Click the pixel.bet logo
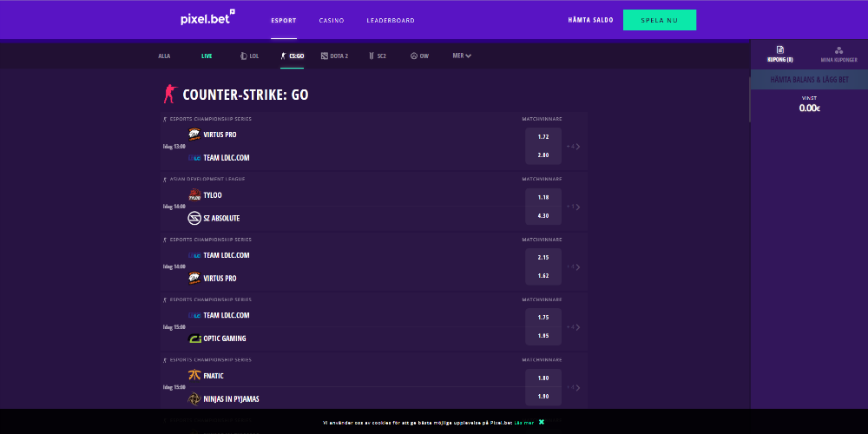The image size is (868, 434). pyautogui.click(x=208, y=18)
